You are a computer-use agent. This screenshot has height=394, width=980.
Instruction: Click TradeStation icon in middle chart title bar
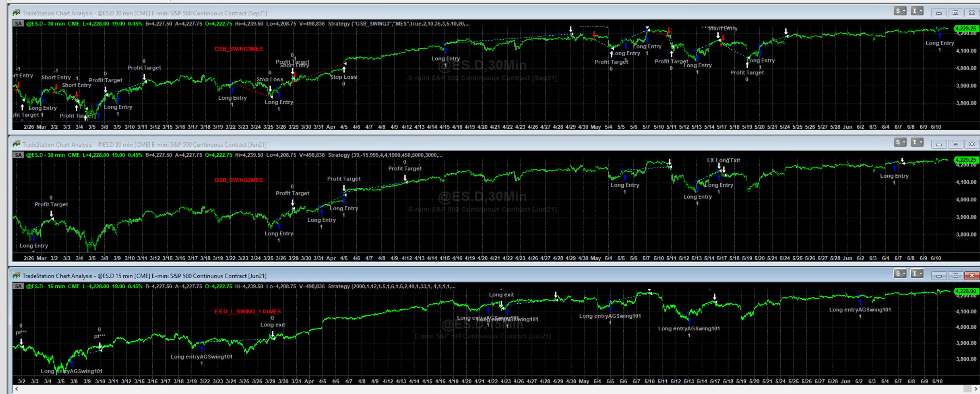tap(16, 144)
